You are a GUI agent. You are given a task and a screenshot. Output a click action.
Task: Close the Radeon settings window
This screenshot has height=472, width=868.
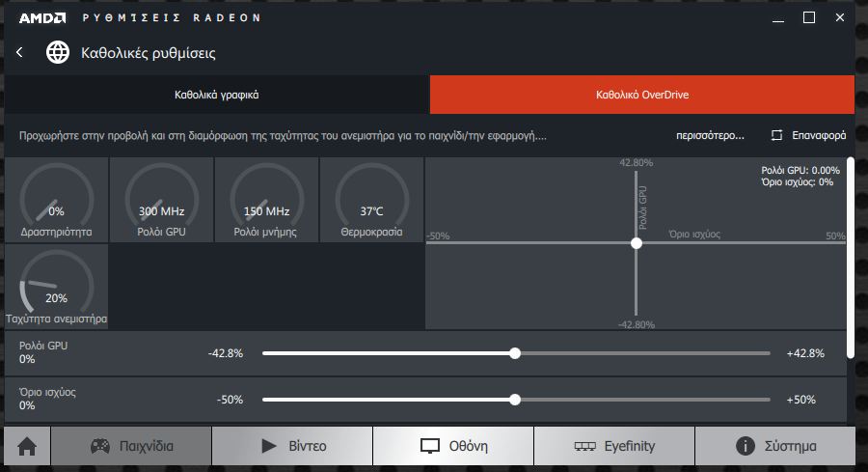(x=840, y=17)
